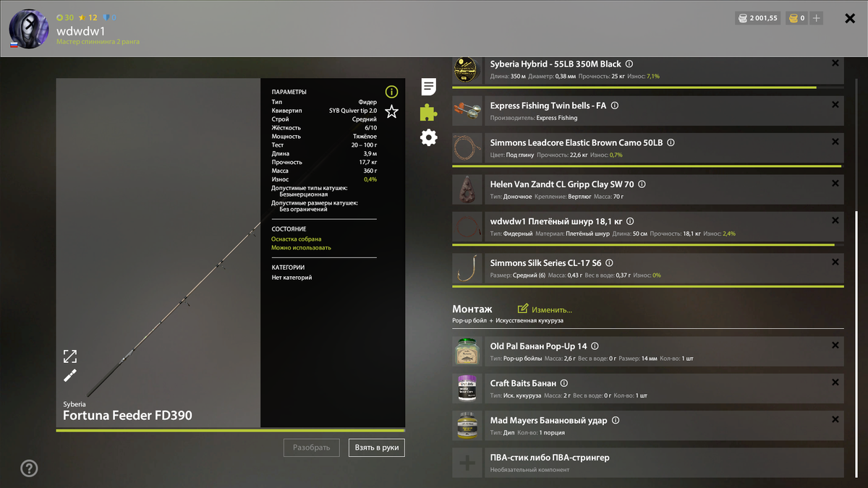This screenshot has height=488, width=868.
Task: Remove Craft Baits Банан bait
Action: click(x=835, y=382)
